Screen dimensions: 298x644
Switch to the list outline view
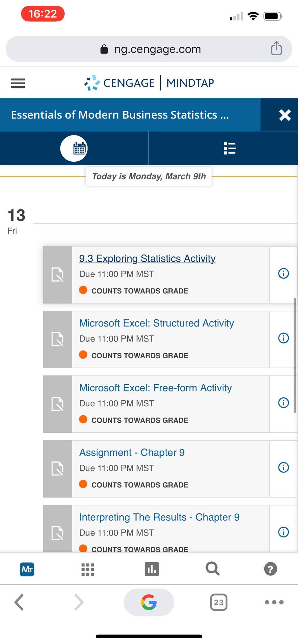coord(230,149)
